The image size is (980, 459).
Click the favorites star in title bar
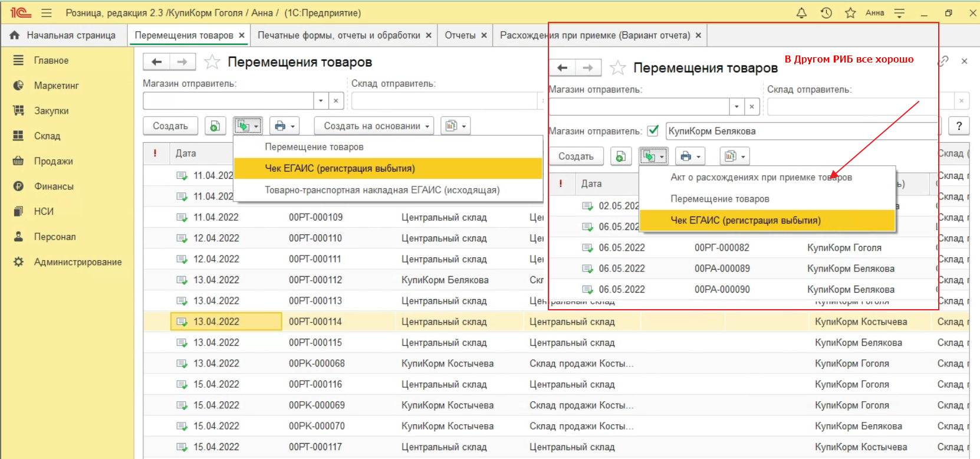coord(850,13)
